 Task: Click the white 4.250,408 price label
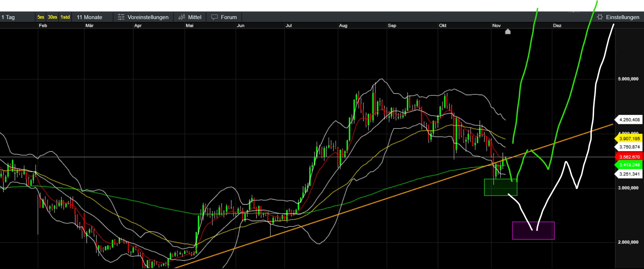pos(629,120)
